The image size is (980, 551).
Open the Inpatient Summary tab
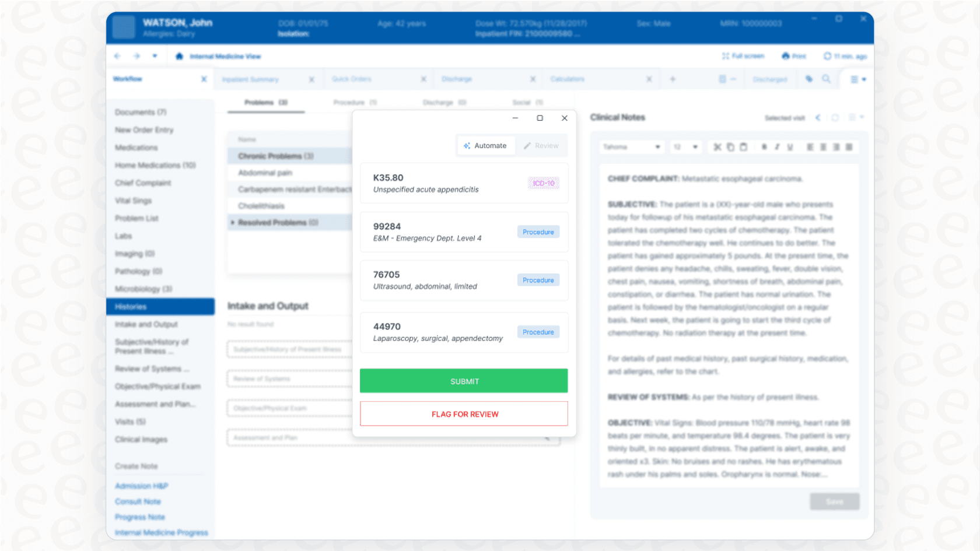click(250, 79)
